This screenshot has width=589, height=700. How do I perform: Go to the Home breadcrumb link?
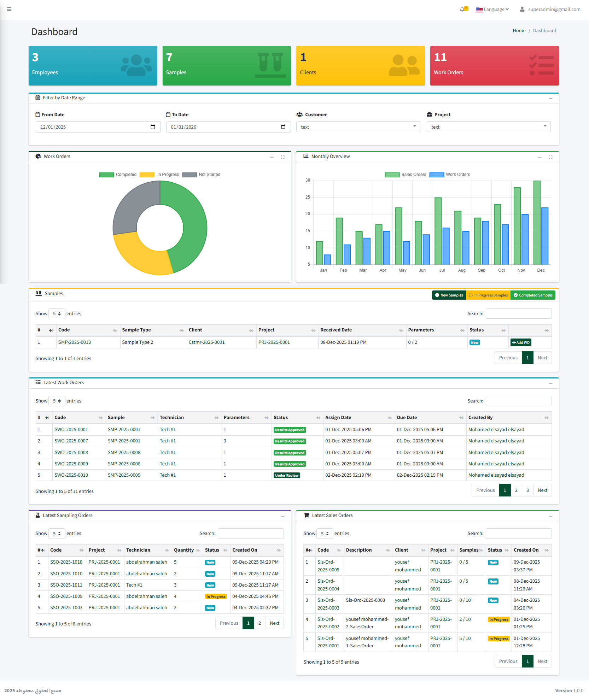(519, 31)
